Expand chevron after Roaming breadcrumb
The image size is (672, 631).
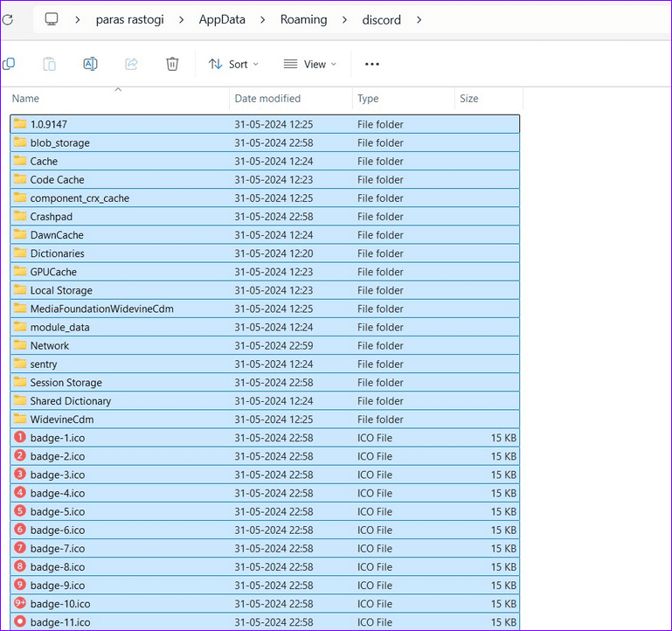tap(344, 20)
